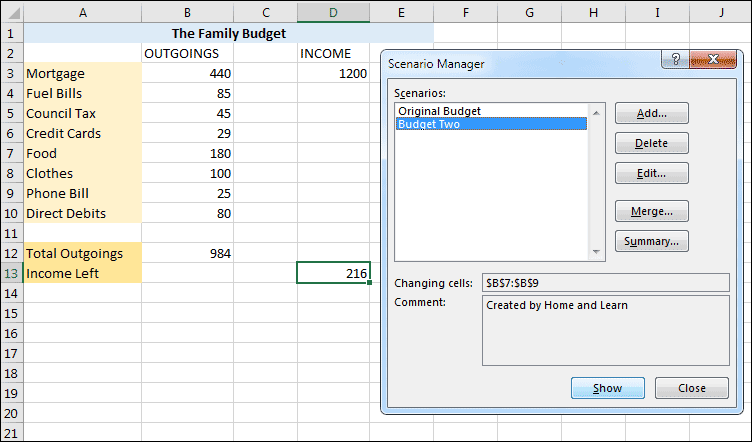Click the Add... button
The image size is (752, 442).
click(x=651, y=113)
